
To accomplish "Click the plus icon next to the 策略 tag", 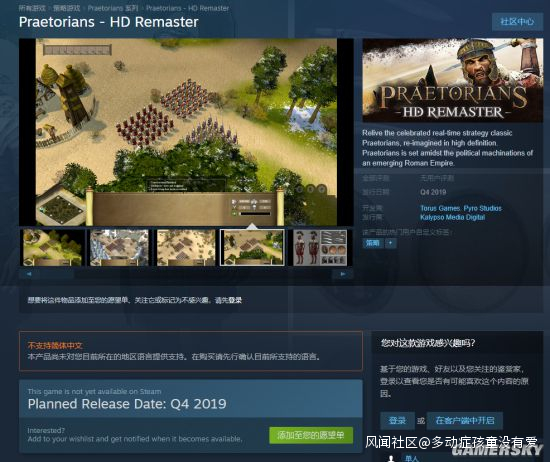I will pyautogui.click(x=391, y=243).
